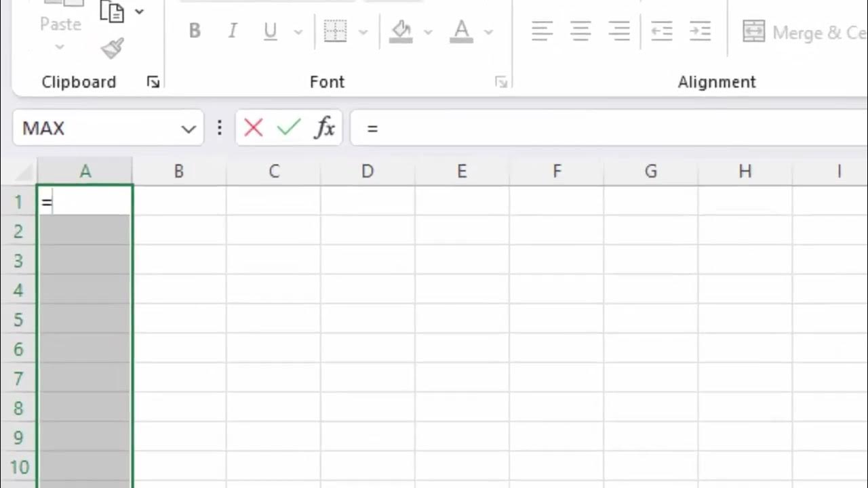Open the Name Box dropdown
The width and height of the screenshot is (868, 488).
point(189,129)
